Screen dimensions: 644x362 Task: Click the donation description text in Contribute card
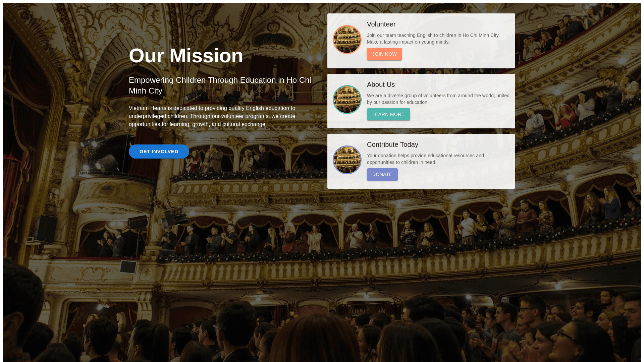[x=425, y=159]
